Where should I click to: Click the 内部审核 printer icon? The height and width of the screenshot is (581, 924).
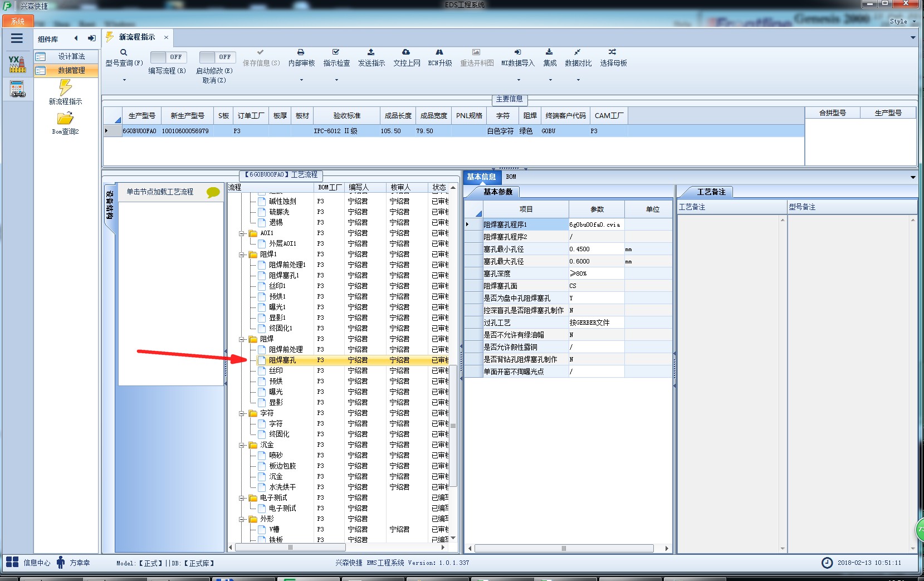[x=301, y=52]
